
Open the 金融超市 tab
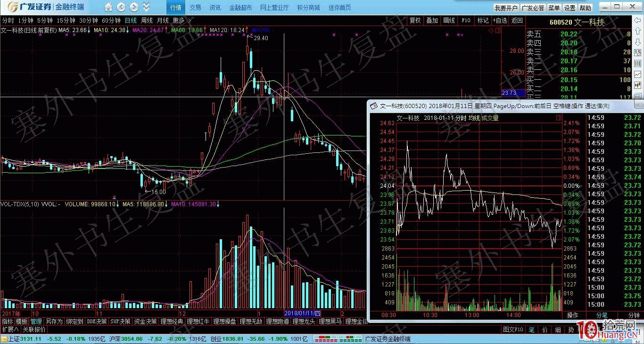pyautogui.click(x=240, y=8)
